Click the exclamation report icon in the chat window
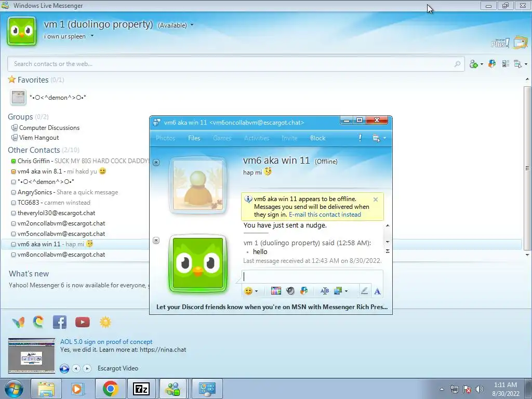The height and width of the screenshot is (399, 532). click(360, 138)
